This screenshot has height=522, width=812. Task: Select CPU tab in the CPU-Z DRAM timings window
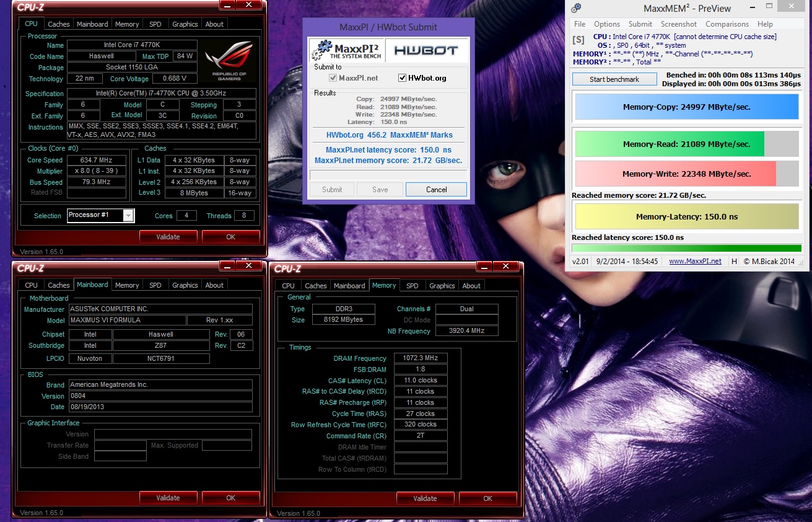coord(288,286)
